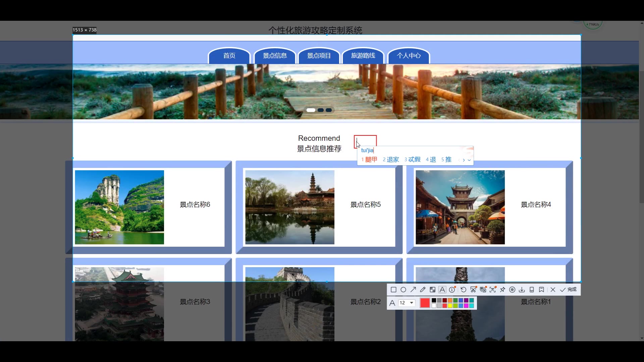
Task: Choose the mosaic blur tool
Action: tap(433, 290)
